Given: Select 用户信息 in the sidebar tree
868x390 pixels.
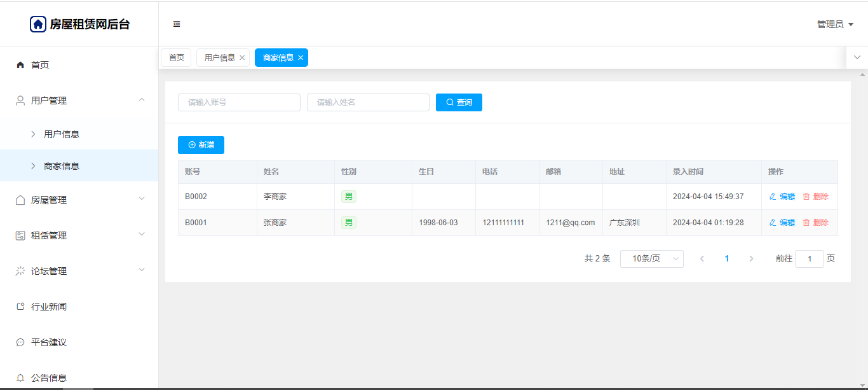Looking at the screenshot, I should point(62,134).
